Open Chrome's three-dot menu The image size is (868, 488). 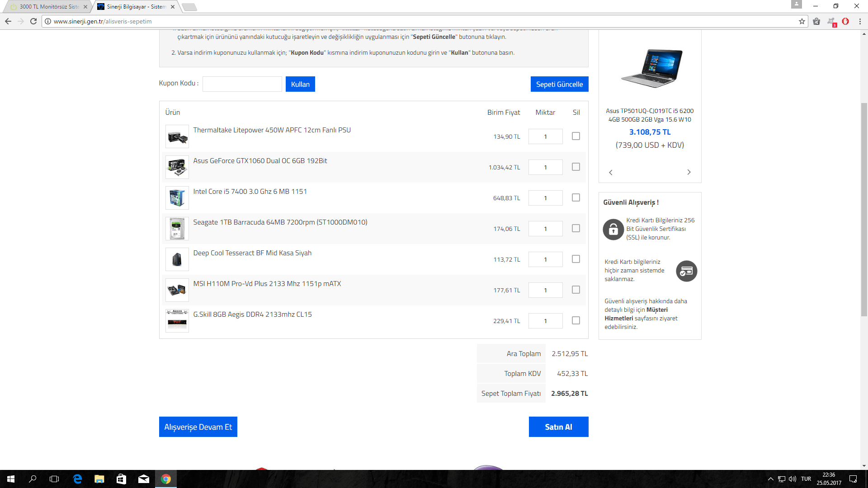(x=860, y=21)
